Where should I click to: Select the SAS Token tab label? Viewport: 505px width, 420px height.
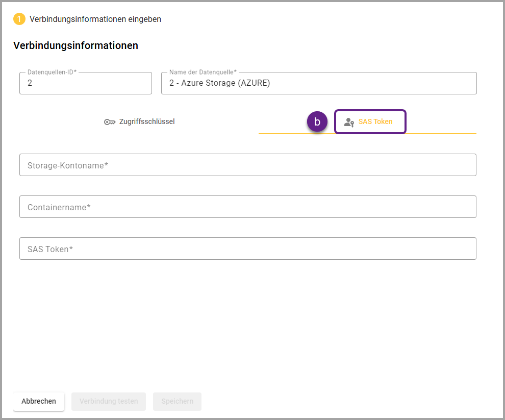[x=375, y=122]
